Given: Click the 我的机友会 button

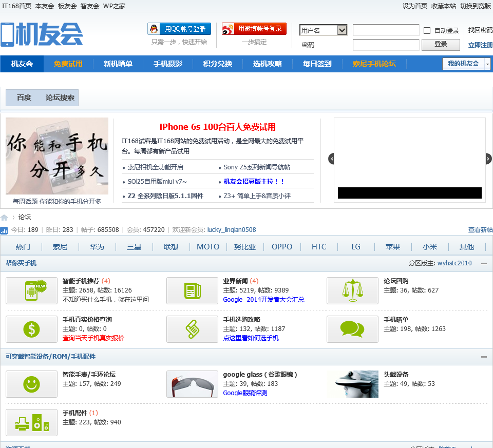Looking at the screenshot, I should coord(463,64).
